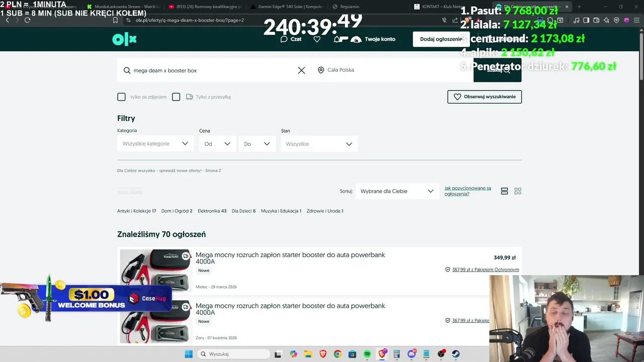Enable the tylko ze zdjęciem checkbox
Image resolution: width=644 pixels, height=362 pixels.
pyautogui.click(x=121, y=97)
